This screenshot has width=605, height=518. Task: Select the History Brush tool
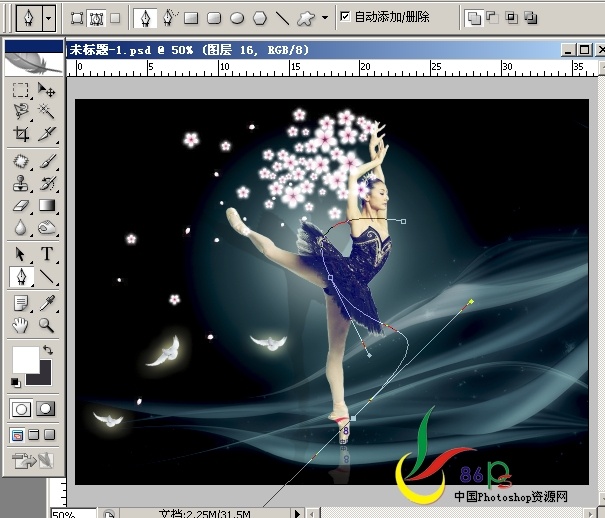[x=47, y=183]
